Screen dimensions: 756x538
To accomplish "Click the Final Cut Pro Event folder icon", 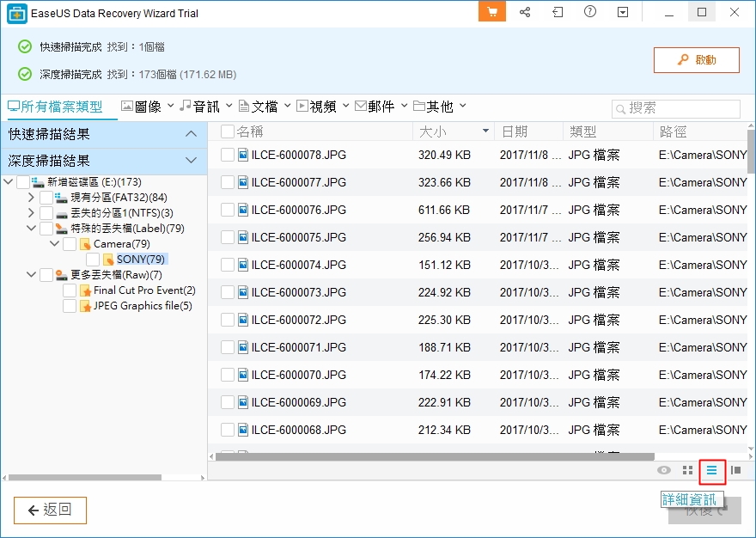I will pyautogui.click(x=85, y=290).
